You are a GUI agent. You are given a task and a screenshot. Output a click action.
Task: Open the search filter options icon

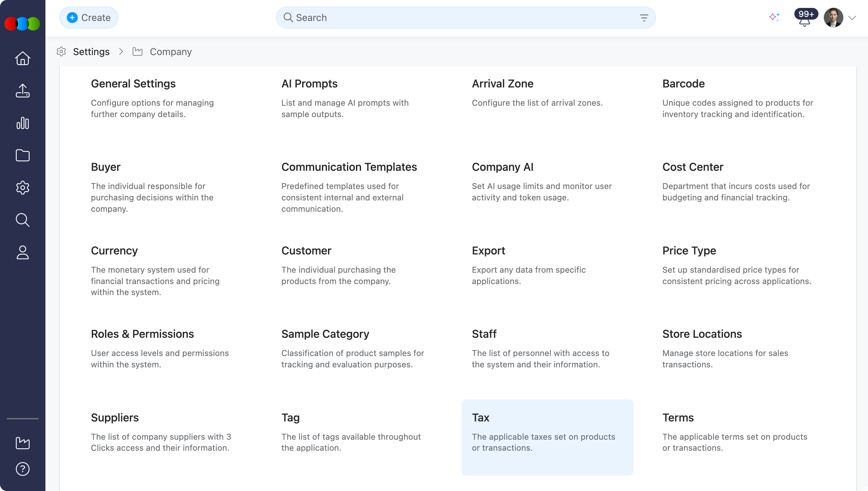644,18
